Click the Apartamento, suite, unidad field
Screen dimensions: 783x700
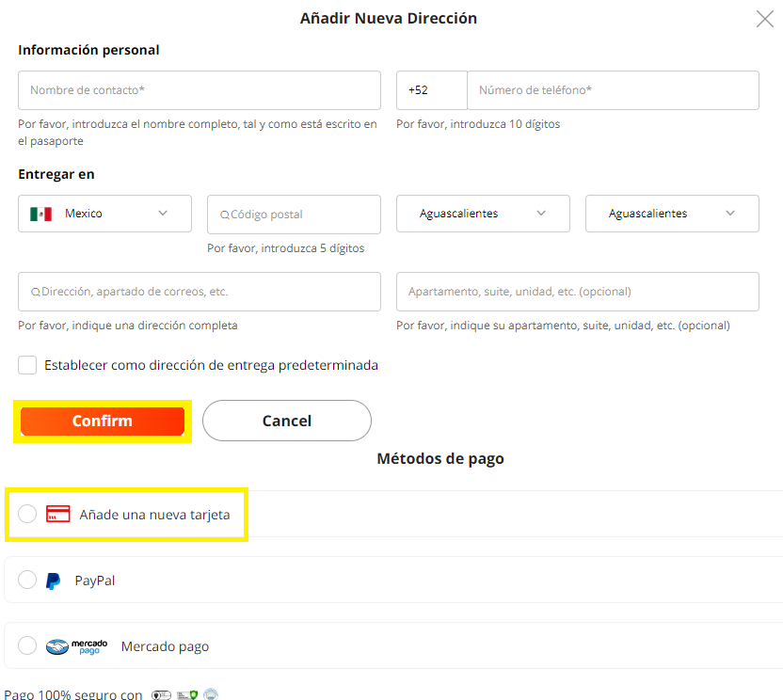coord(577,292)
